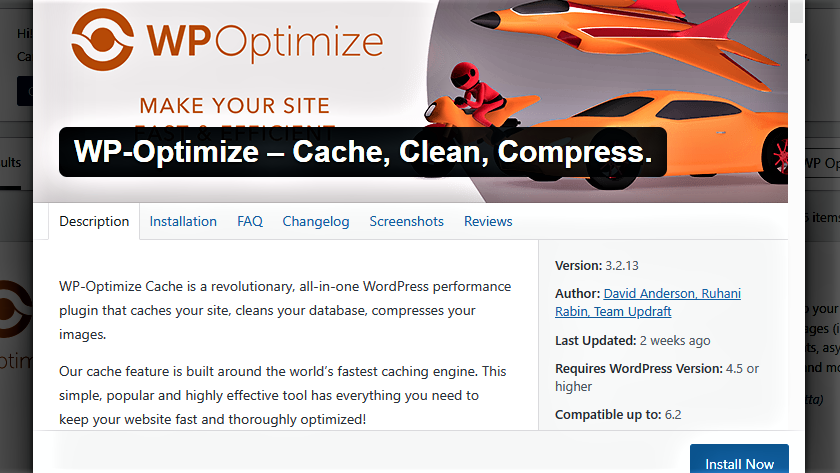
Task: Select the Description tab
Action: tap(94, 221)
